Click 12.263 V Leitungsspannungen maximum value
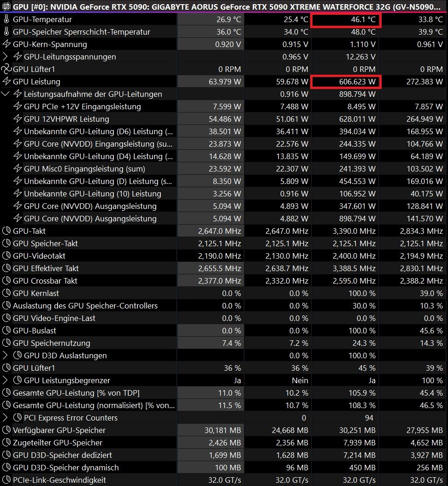The height and width of the screenshot is (486, 448). (x=360, y=57)
